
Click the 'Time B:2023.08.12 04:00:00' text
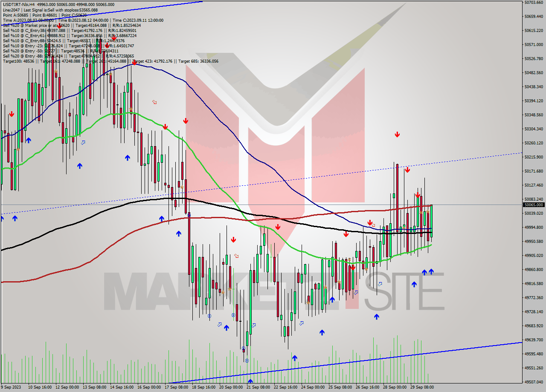click(84, 20)
